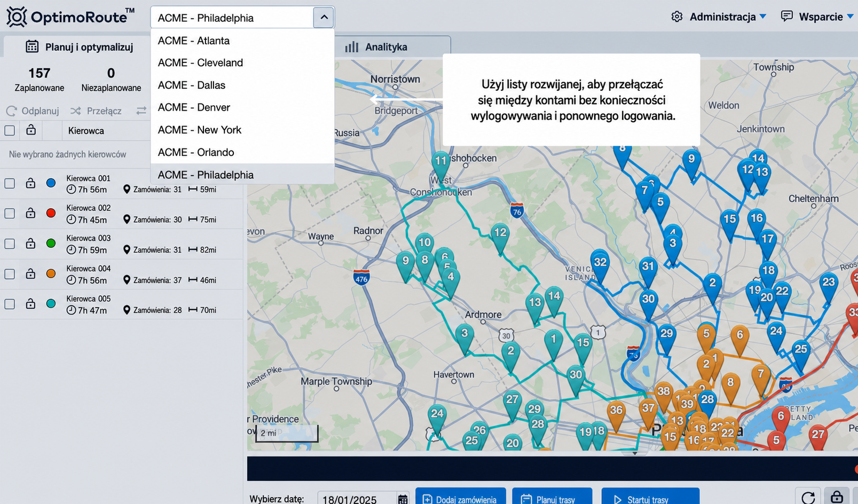Click the 157 Zaplanowane counter
The width and height of the screenshot is (858, 504).
pos(39,79)
